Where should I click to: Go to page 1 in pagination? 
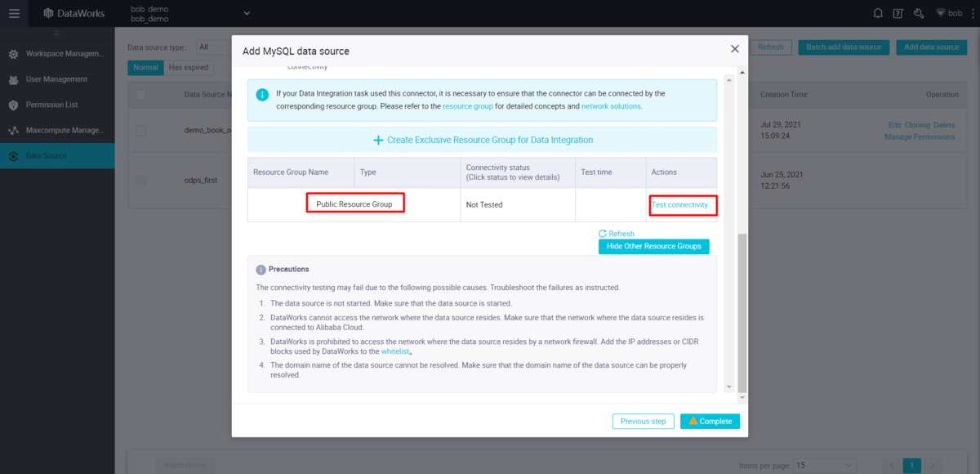click(x=911, y=465)
